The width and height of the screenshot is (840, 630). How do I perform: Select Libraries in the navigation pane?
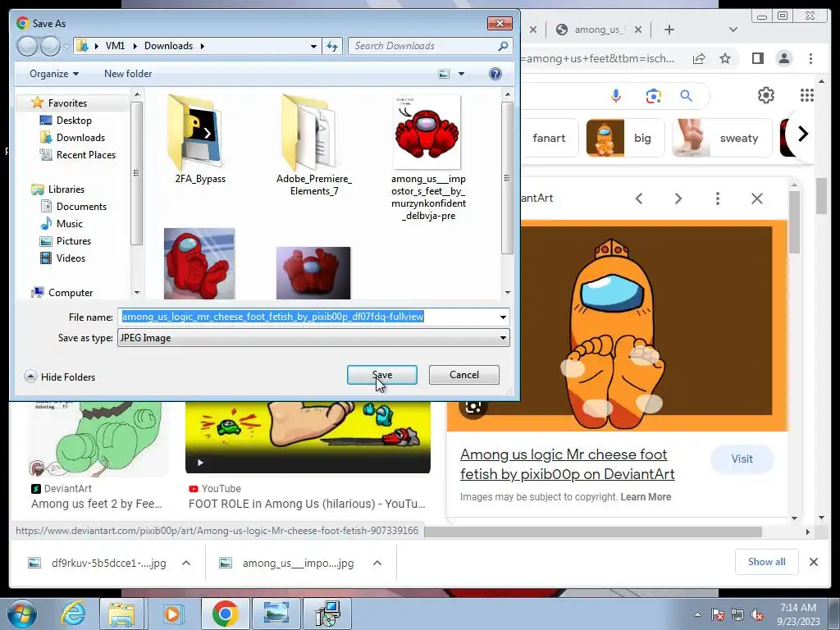click(x=66, y=189)
